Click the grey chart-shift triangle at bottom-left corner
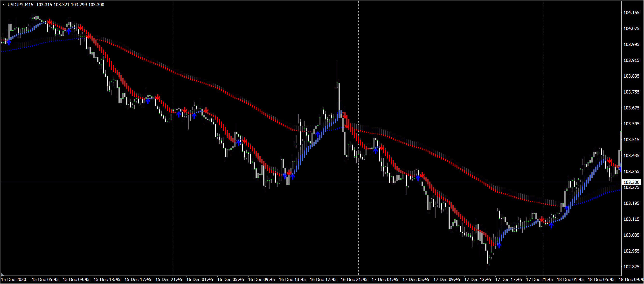Viewport: 644px width, 284px height. point(2,275)
